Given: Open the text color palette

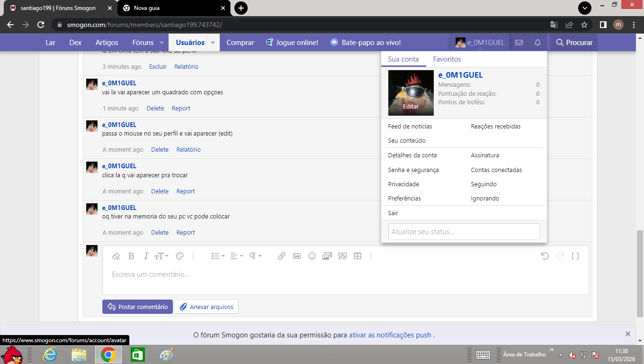Looking at the screenshot, I should tap(179, 256).
